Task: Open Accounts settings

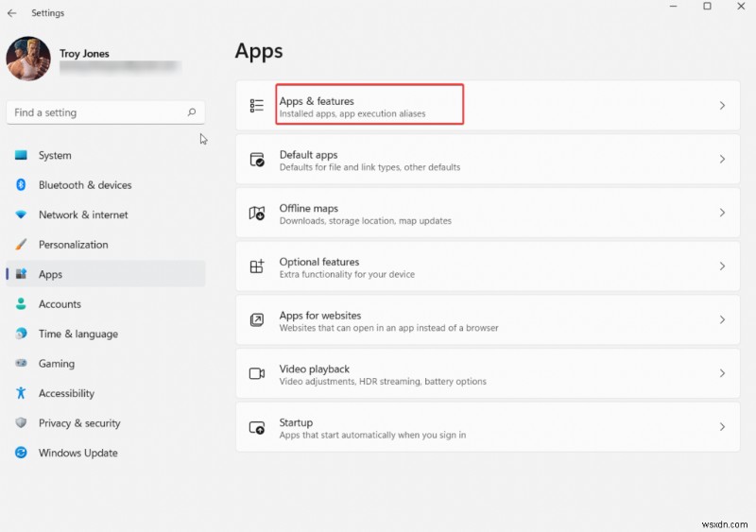Action: coord(106,304)
